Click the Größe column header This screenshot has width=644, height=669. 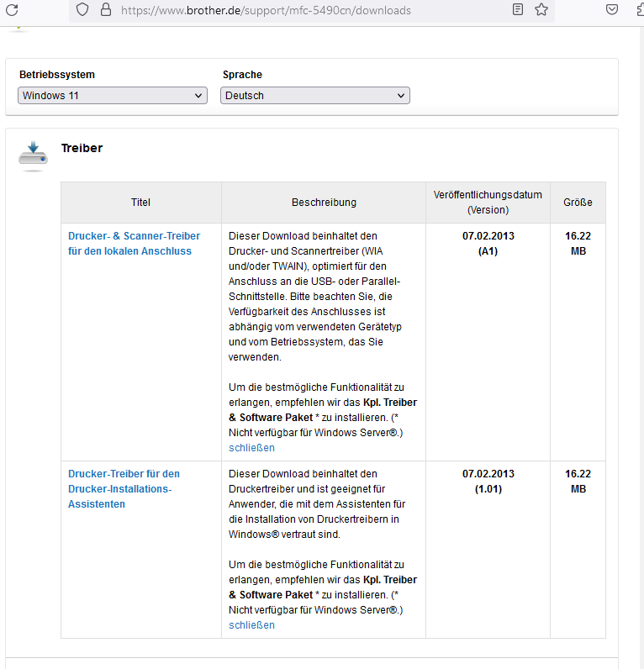click(x=578, y=203)
